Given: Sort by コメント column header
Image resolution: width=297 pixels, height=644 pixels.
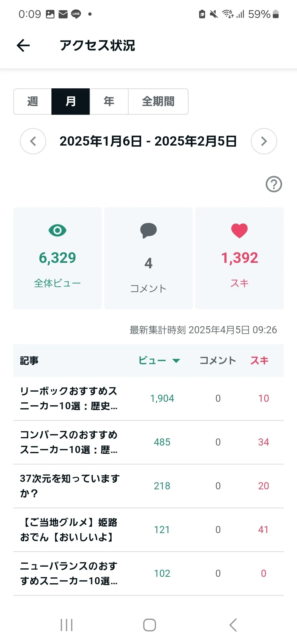Looking at the screenshot, I should coord(218,360).
